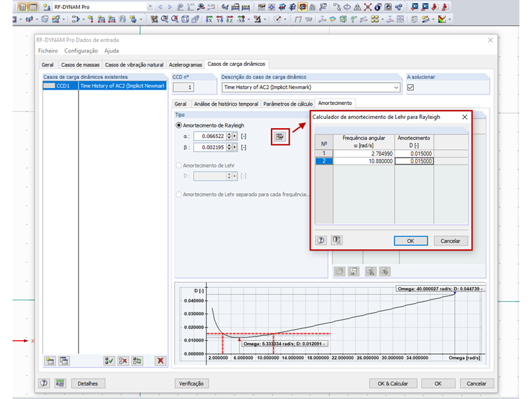
Task: Click the alpha value input field
Action: pos(210,136)
